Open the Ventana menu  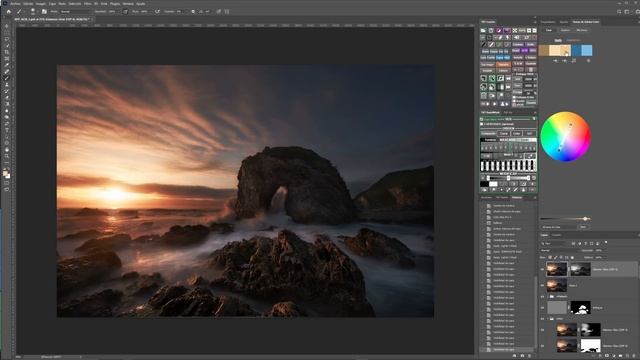pos(128,4)
